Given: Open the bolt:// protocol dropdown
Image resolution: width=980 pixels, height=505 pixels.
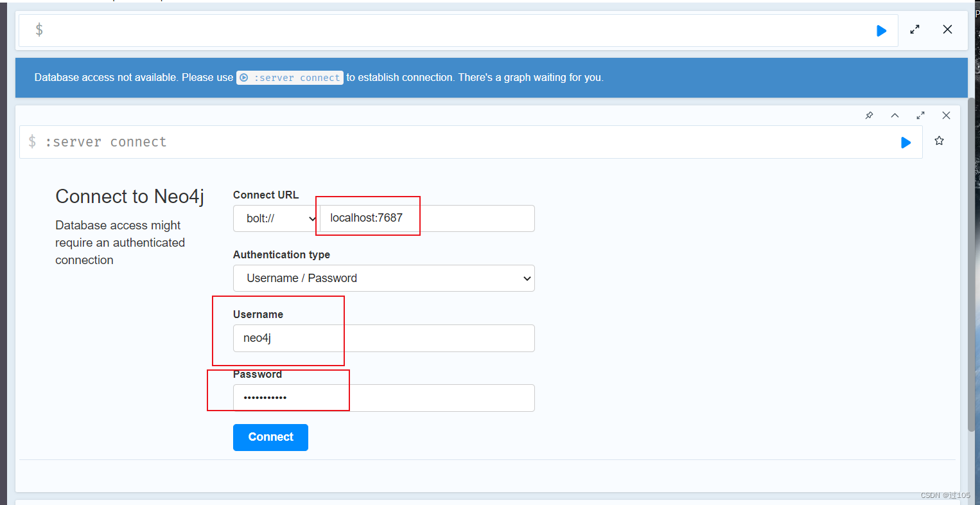Looking at the screenshot, I should (x=277, y=218).
